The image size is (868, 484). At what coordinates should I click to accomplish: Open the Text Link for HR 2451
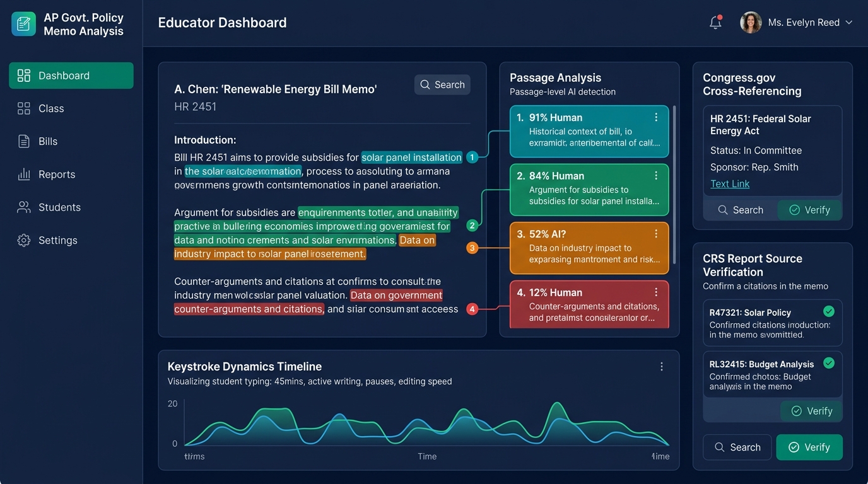730,184
